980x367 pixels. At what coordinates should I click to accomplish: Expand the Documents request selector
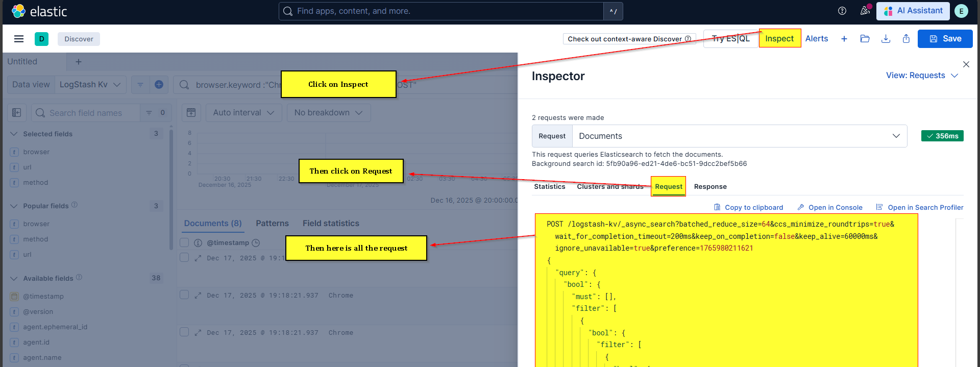(x=739, y=136)
